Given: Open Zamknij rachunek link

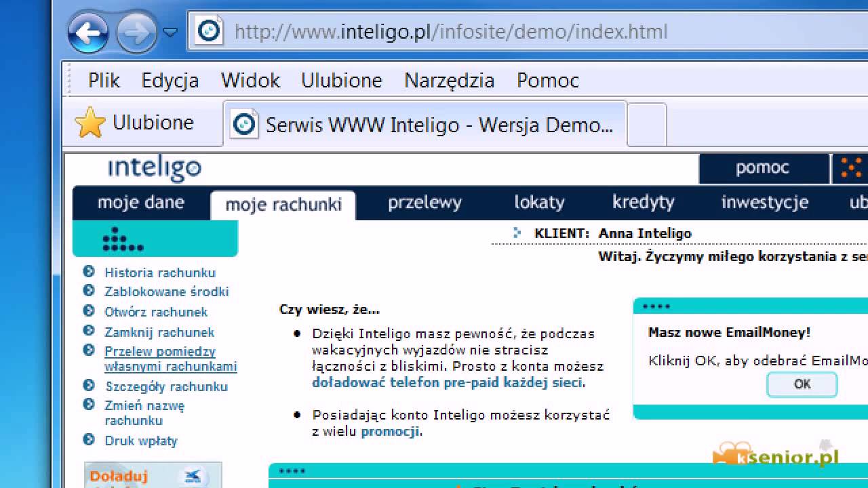Looking at the screenshot, I should [159, 332].
